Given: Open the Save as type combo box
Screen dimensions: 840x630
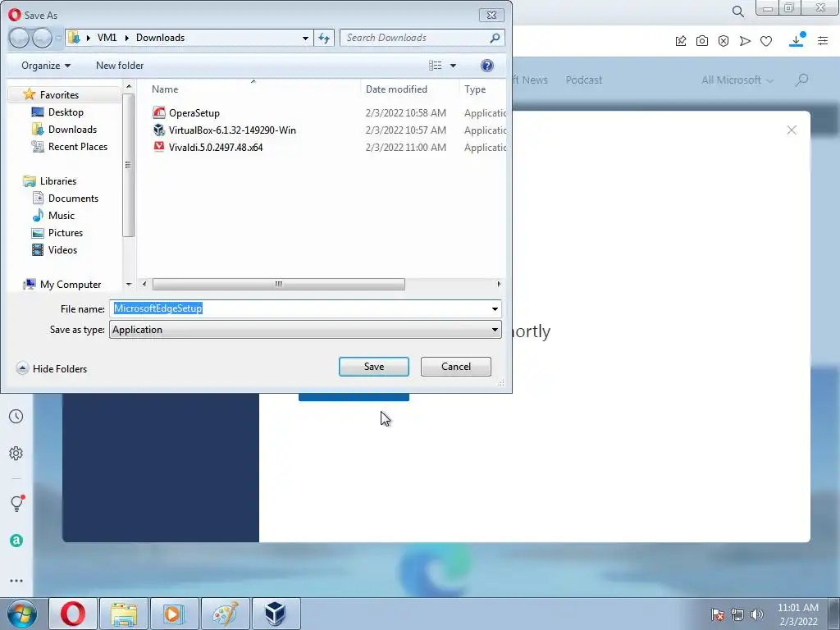Looking at the screenshot, I should [305, 330].
